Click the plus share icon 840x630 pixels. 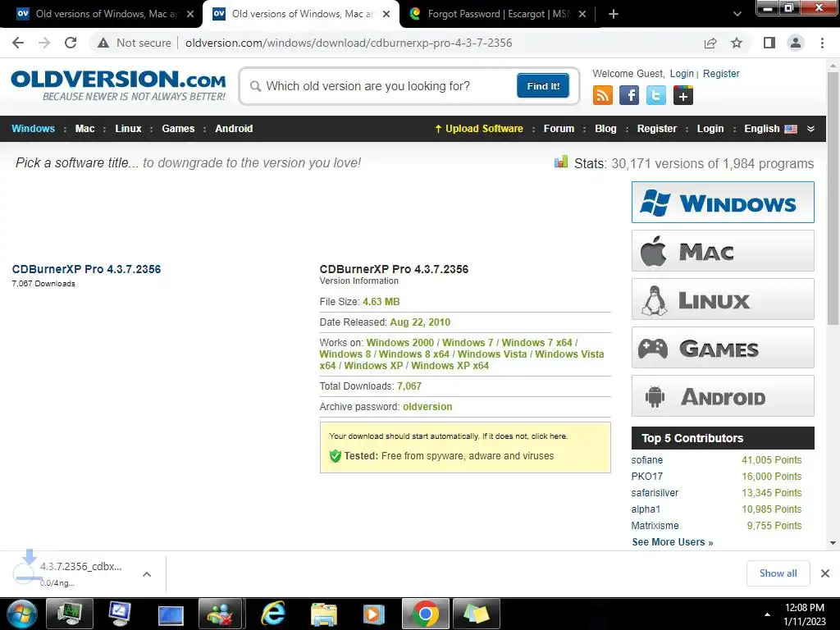(x=683, y=96)
